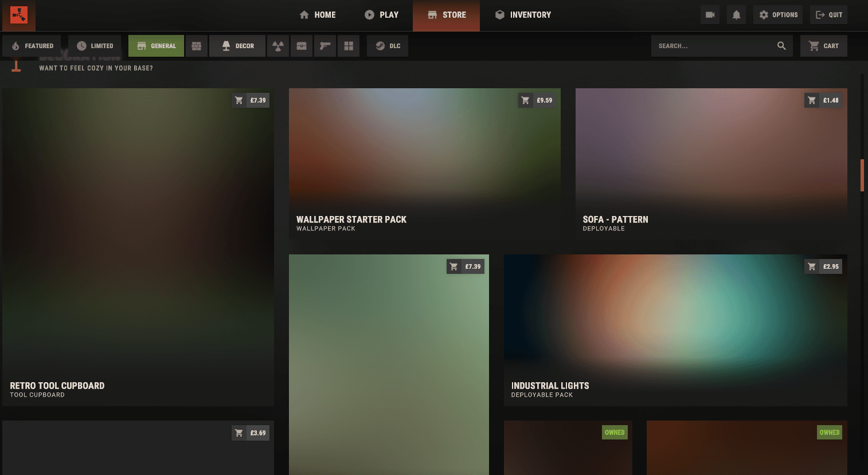Select the Limited store category

point(95,46)
